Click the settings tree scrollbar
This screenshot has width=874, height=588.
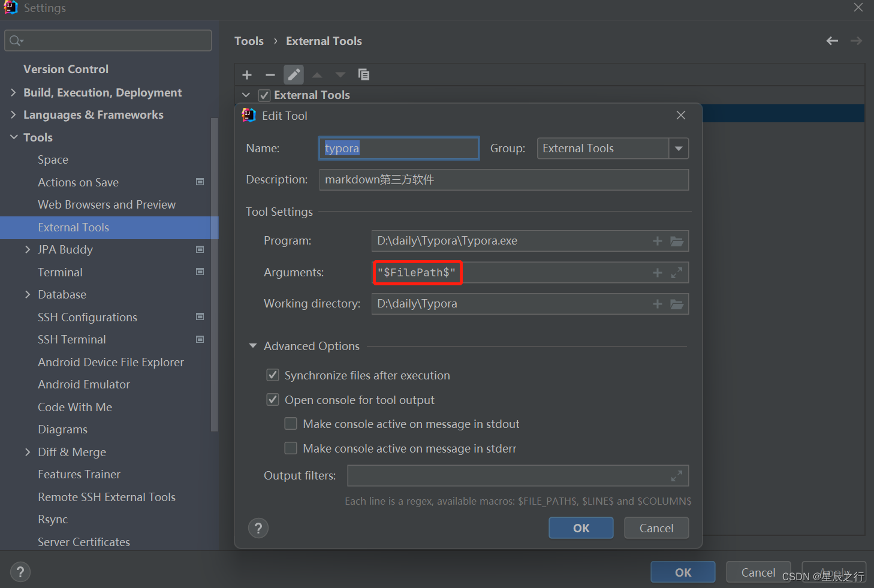click(215, 275)
